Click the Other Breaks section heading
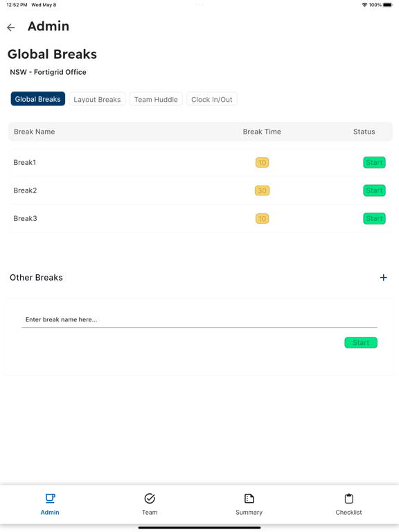The image size is (399, 532). (36, 278)
